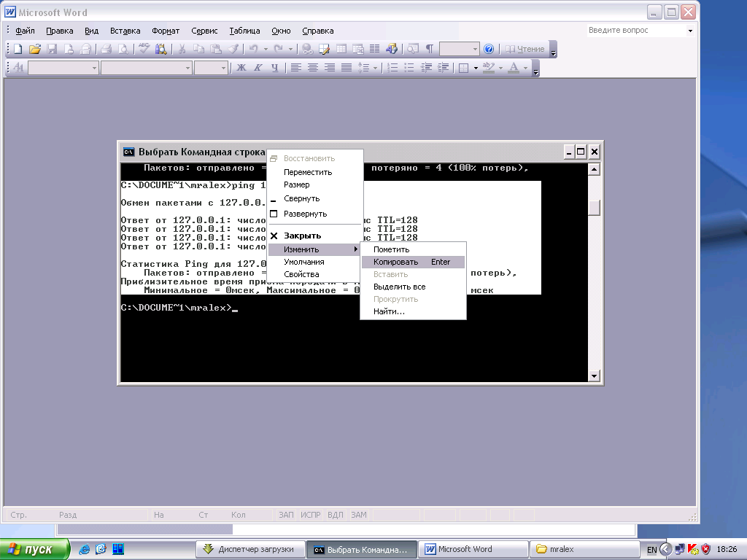The width and height of the screenshot is (747, 560).
Task: Click the Чтение reading mode button
Action: pos(525,49)
